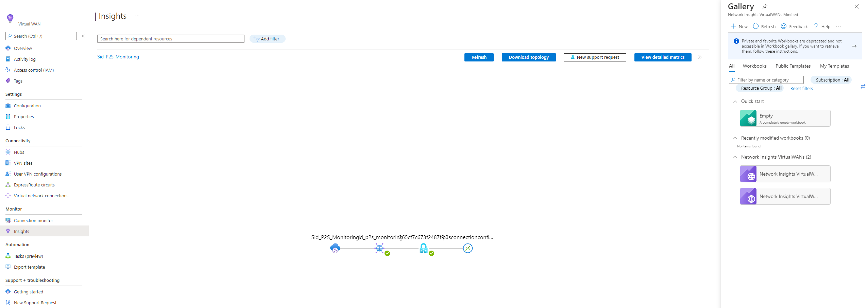Open Insights more options ellipsis

[137, 16]
